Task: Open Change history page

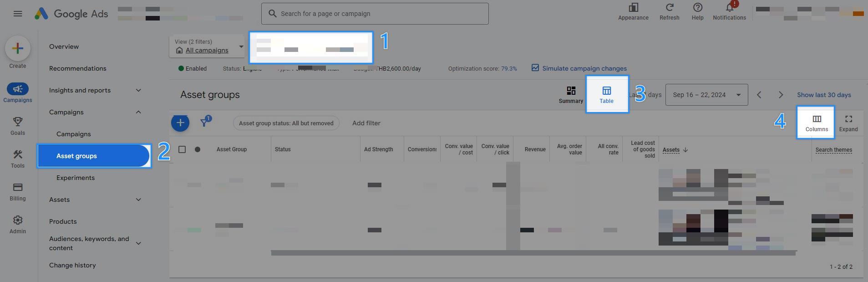Action: pyautogui.click(x=72, y=265)
